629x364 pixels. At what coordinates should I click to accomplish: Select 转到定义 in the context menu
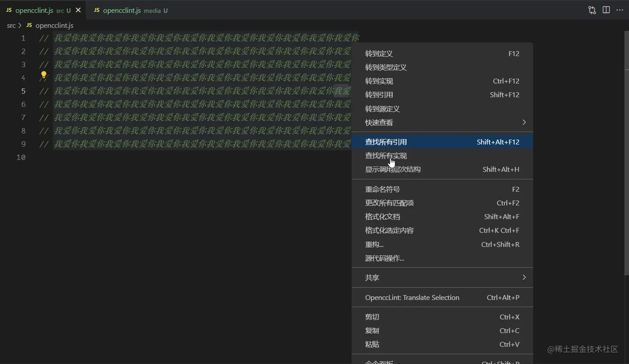(x=379, y=53)
